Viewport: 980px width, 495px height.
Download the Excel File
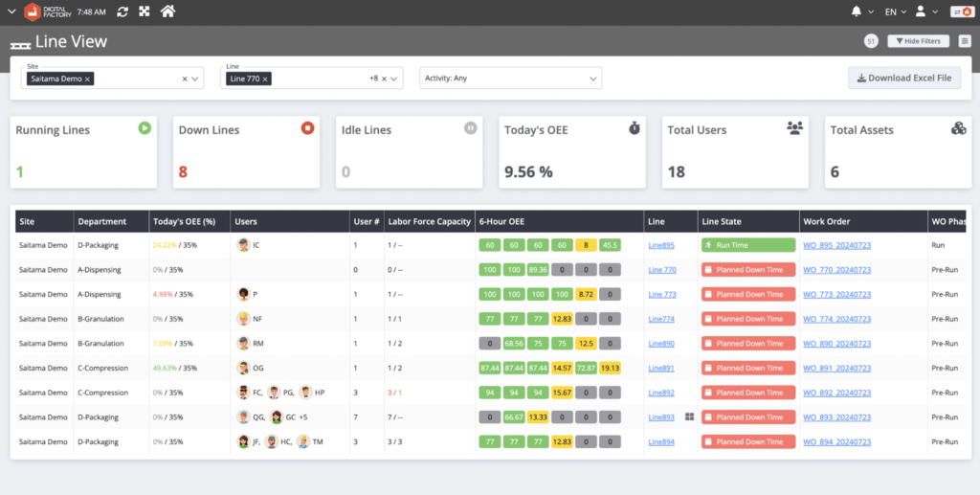pos(903,79)
